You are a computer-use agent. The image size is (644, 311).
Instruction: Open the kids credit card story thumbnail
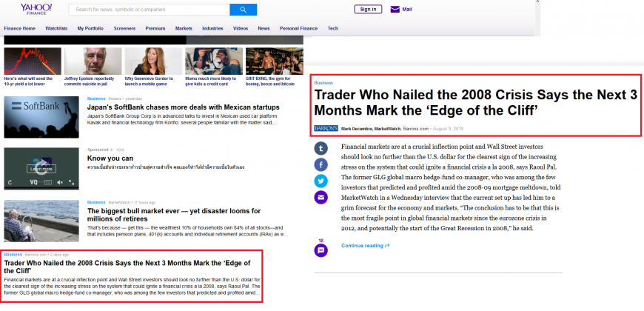click(x=214, y=61)
